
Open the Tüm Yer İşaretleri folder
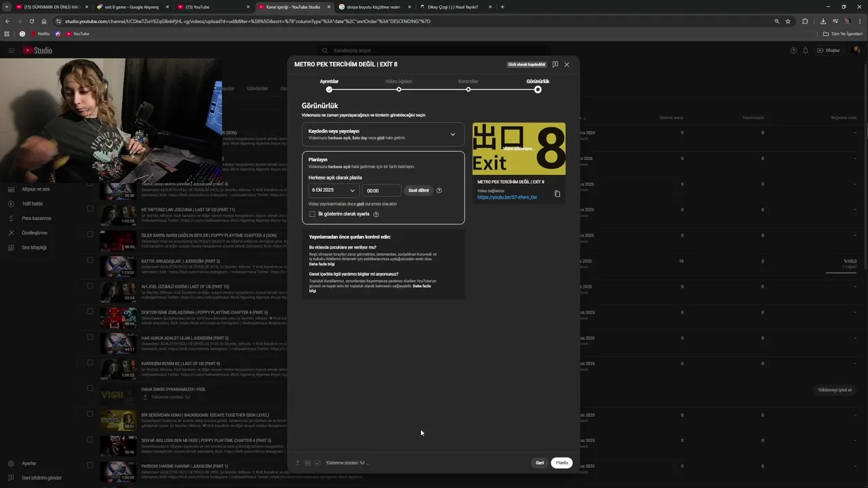pyautogui.click(x=842, y=33)
